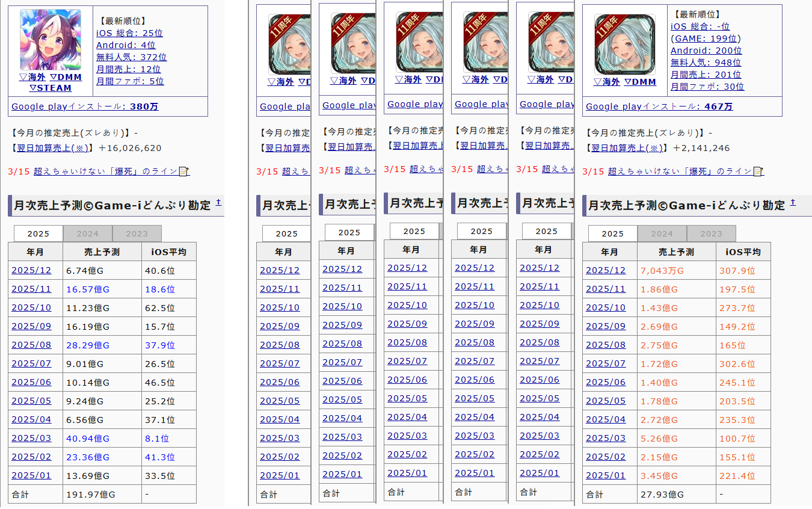Viewport: 812px width, 509px height.
Task: Open the 月間売上: 201位 link
Action: (706, 75)
